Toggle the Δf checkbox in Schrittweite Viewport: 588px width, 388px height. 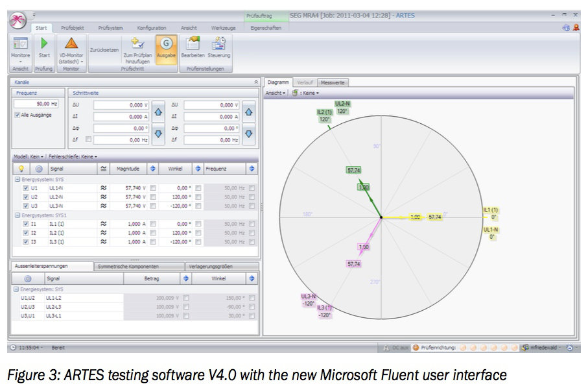click(88, 139)
